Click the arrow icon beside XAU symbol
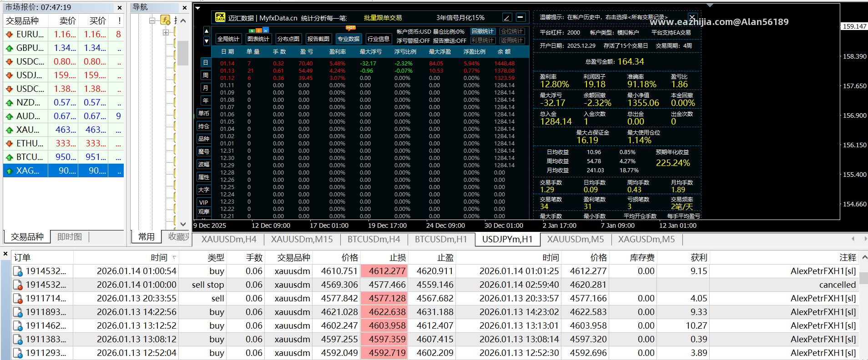Image resolution: width=868 pixels, height=360 pixels. (x=9, y=130)
